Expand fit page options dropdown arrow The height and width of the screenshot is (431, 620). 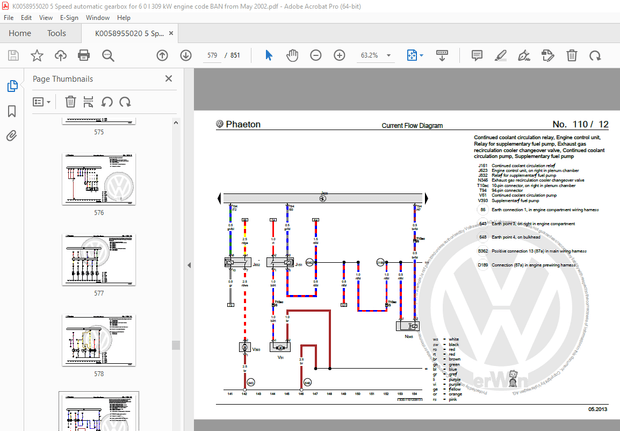coord(422,55)
